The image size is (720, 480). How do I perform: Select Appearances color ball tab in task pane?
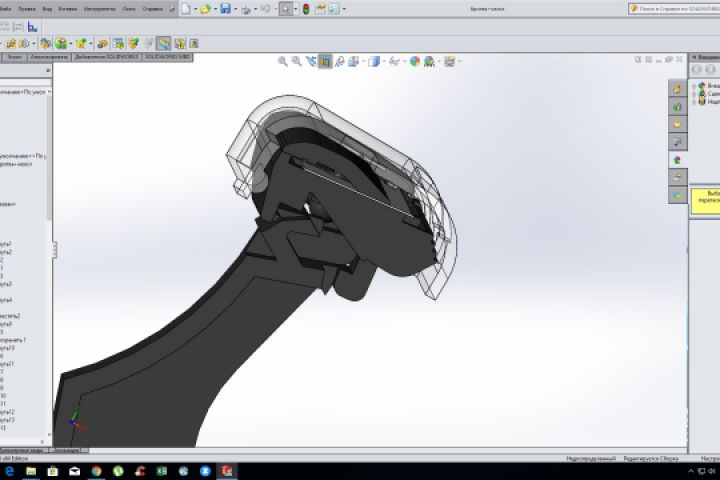pyautogui.click(x=677, y=160)
